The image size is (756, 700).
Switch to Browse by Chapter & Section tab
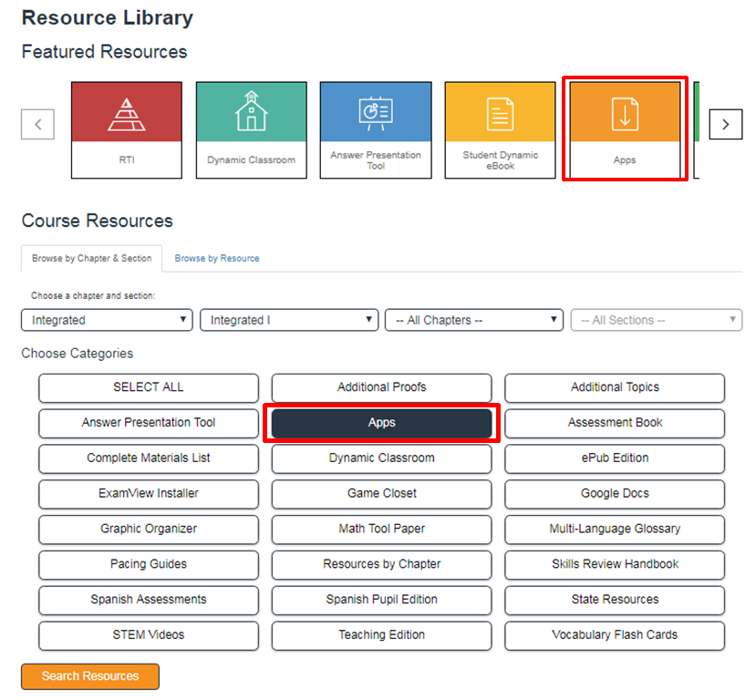91,258
